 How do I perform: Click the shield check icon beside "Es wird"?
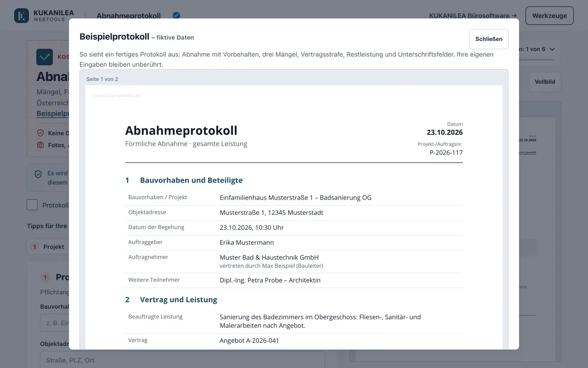point(39,174)
